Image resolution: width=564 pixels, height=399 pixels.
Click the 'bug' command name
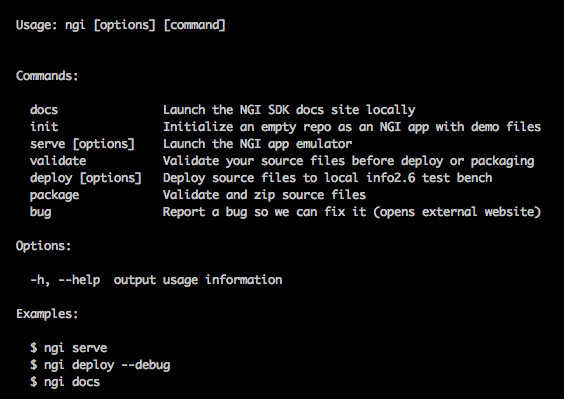(x=40, y=212)
